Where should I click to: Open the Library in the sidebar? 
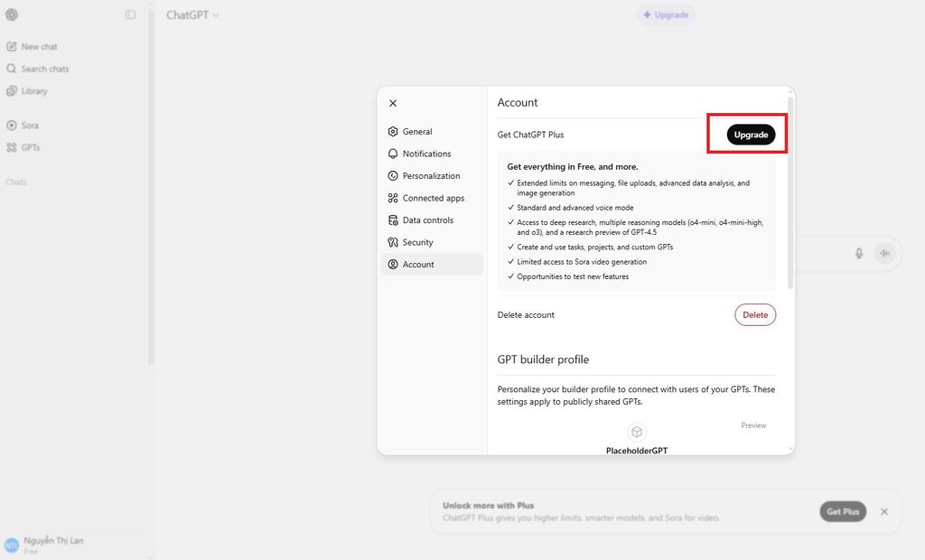pyautogui.click(x=33, y=91)
